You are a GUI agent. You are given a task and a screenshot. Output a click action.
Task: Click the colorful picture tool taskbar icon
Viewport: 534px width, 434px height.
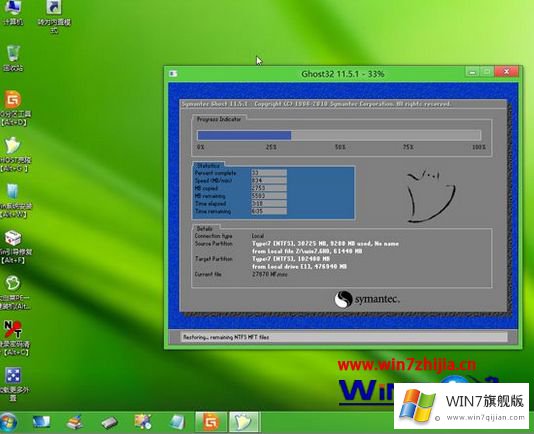point(143,422)
